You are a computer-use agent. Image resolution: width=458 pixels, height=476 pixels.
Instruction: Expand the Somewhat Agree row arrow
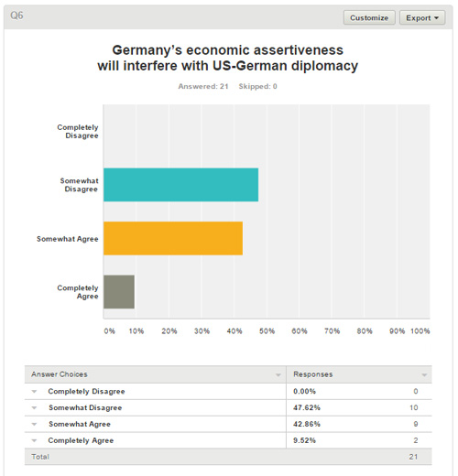(x=34, y=424)
